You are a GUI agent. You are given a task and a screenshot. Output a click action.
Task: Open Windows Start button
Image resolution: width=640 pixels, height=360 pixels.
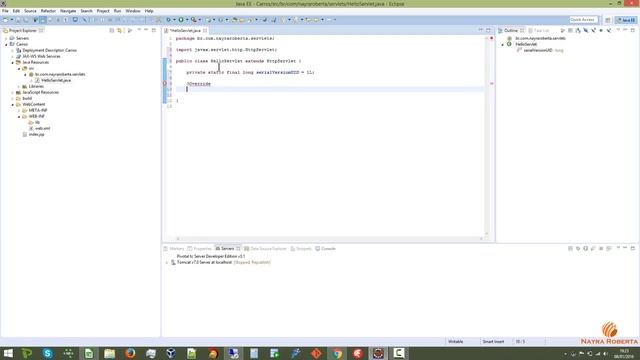[x=8, y=353]
